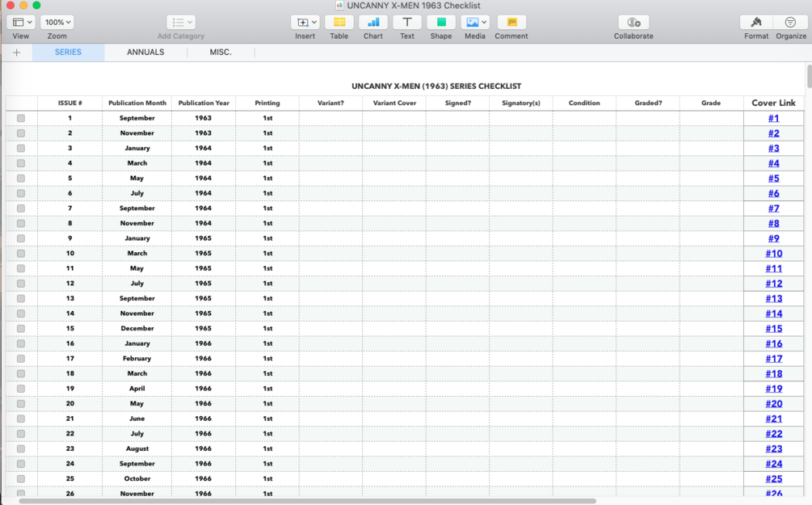Select the 1st printing cell for issue 6
This screenshot has width=812, height=505.
pos(267,193)
